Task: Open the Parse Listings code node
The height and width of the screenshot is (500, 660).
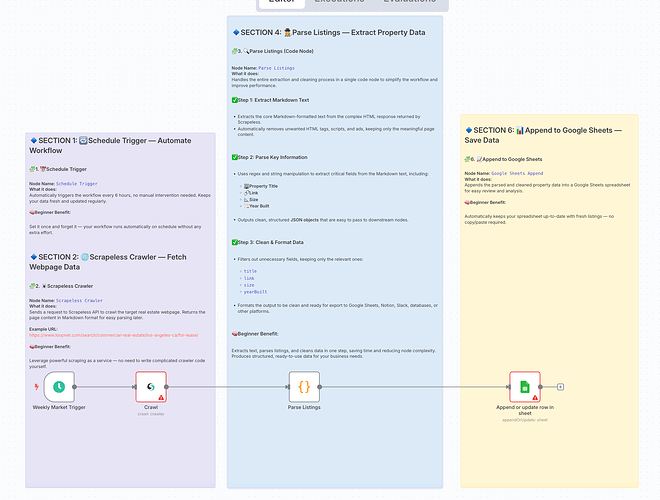Action: pos(304,387)
